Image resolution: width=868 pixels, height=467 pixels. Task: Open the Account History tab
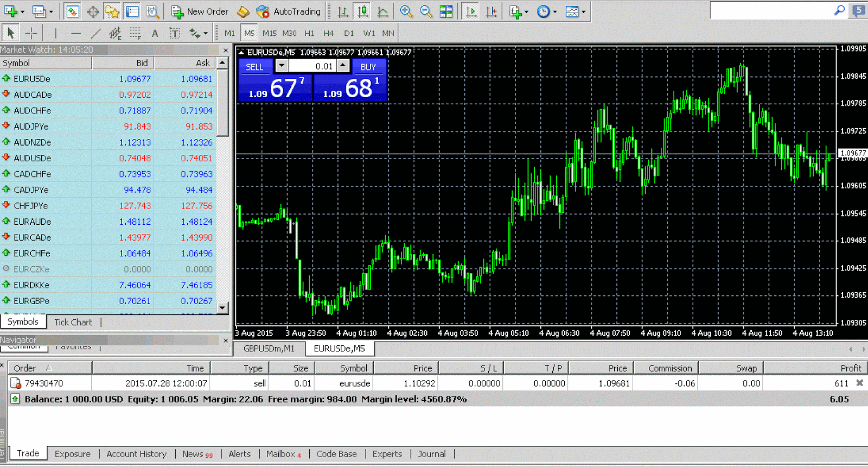point(136,454)
